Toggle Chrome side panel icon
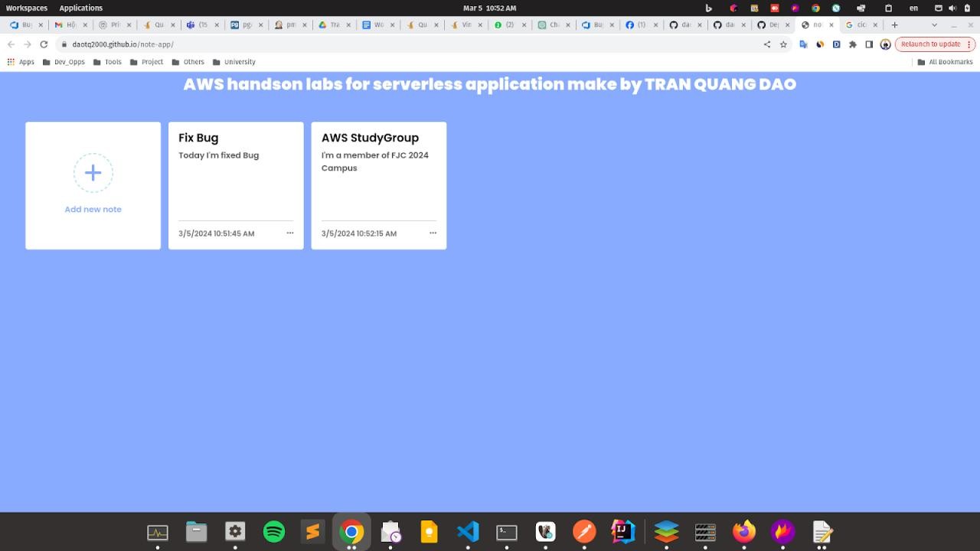The height and width of the screenshot is (551, 980). point(869,44)
